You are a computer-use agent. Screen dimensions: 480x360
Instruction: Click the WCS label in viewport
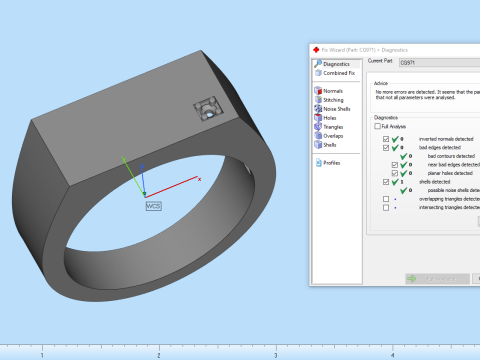(x=154, y=206)
